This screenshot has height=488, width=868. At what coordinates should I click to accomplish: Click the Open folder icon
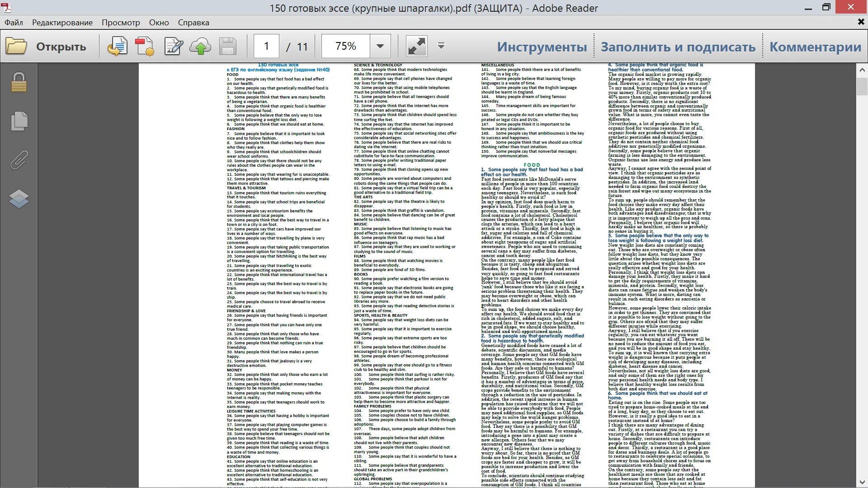coord(16,47)
